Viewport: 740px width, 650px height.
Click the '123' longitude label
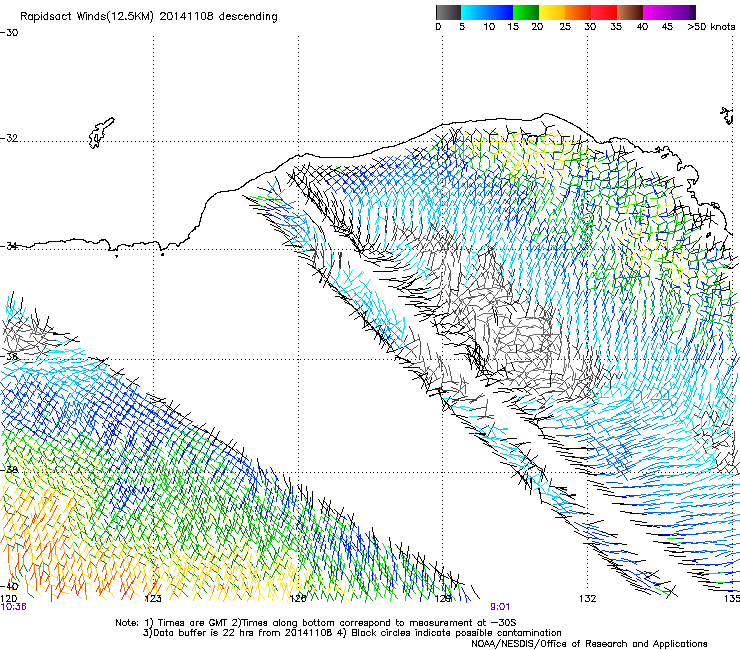[x=153, y=599]
